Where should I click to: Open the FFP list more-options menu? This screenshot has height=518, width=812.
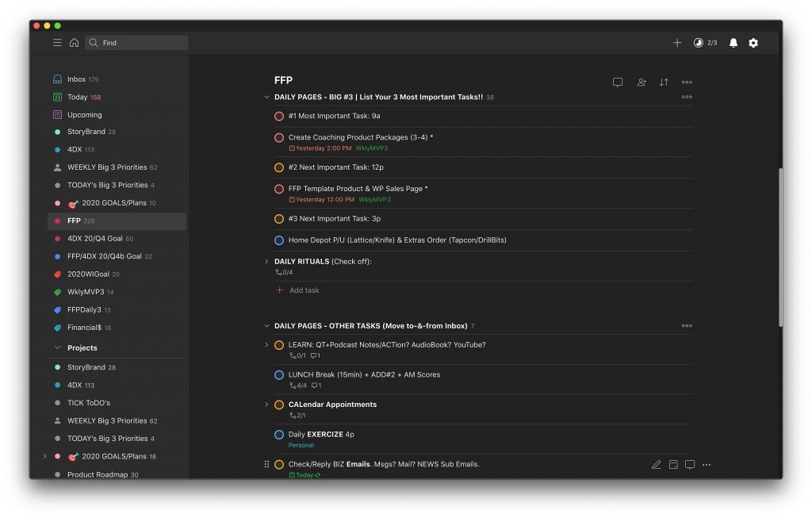pyautogui.click(x=687, y=82)
